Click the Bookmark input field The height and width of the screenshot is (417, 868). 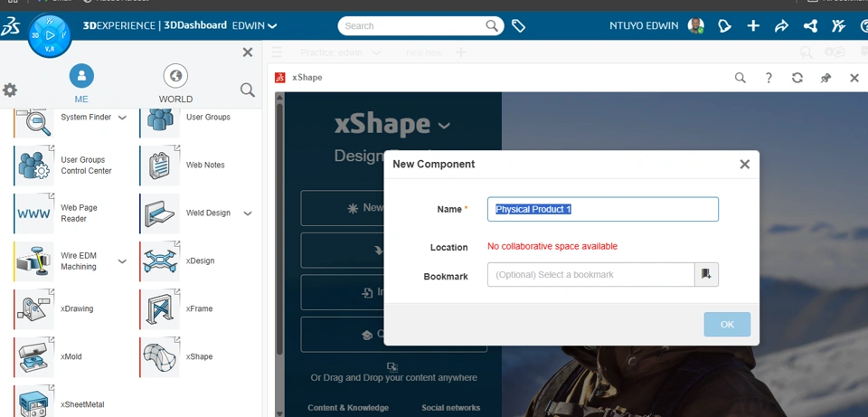590,275
